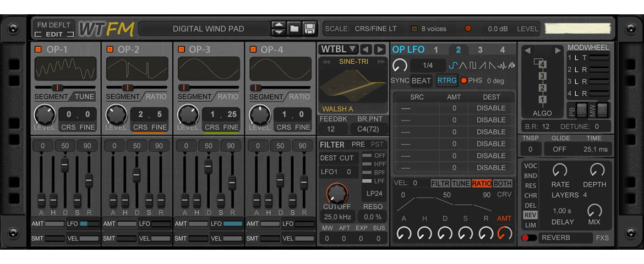
Task: Select the last random LFO waveform icon
Action: 511,65
